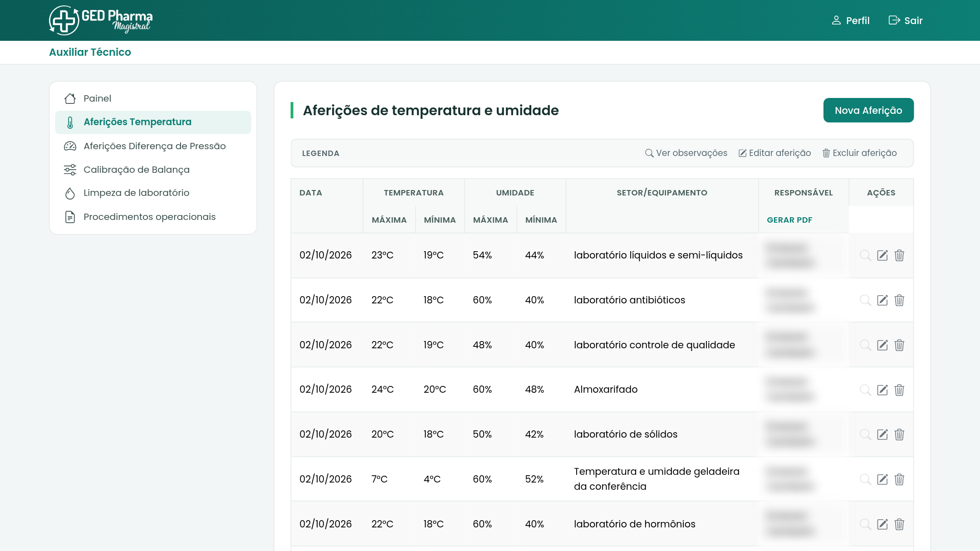Edit the laboratório antibióticos reading
The width and height of the screenshot is (980, 551).
click(x=882, y=300)
